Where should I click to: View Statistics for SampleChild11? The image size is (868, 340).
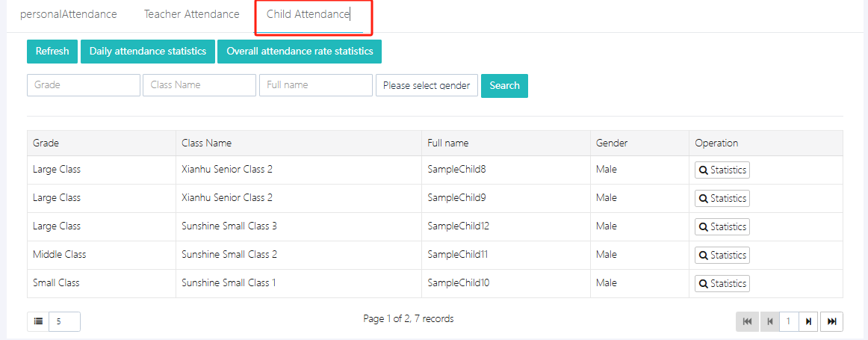point(722,255)
